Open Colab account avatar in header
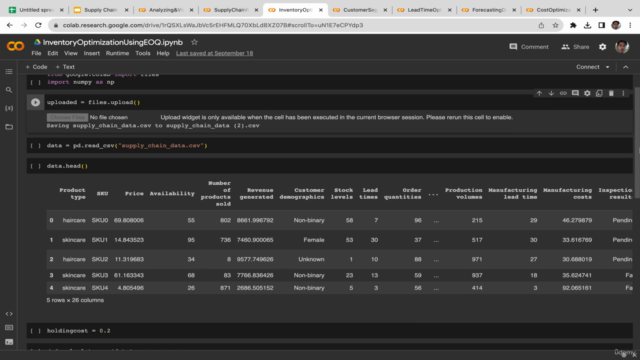 622,47
